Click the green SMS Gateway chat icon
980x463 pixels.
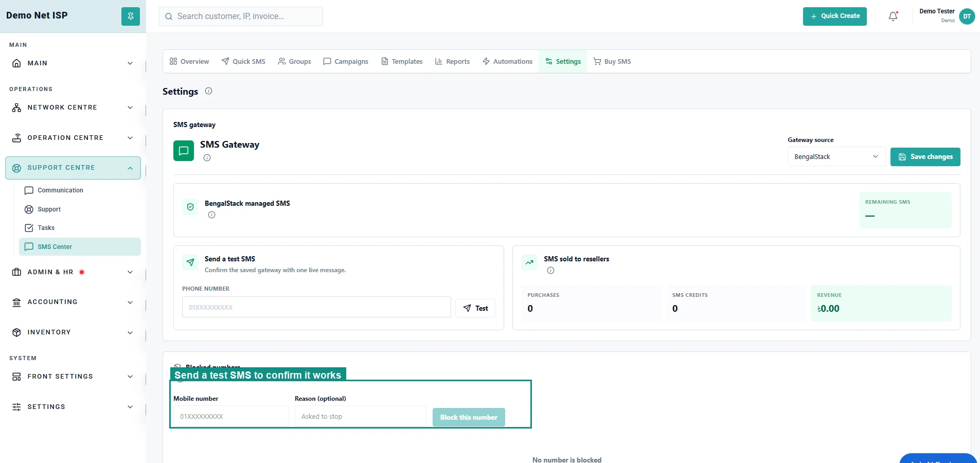click(184, 151)
